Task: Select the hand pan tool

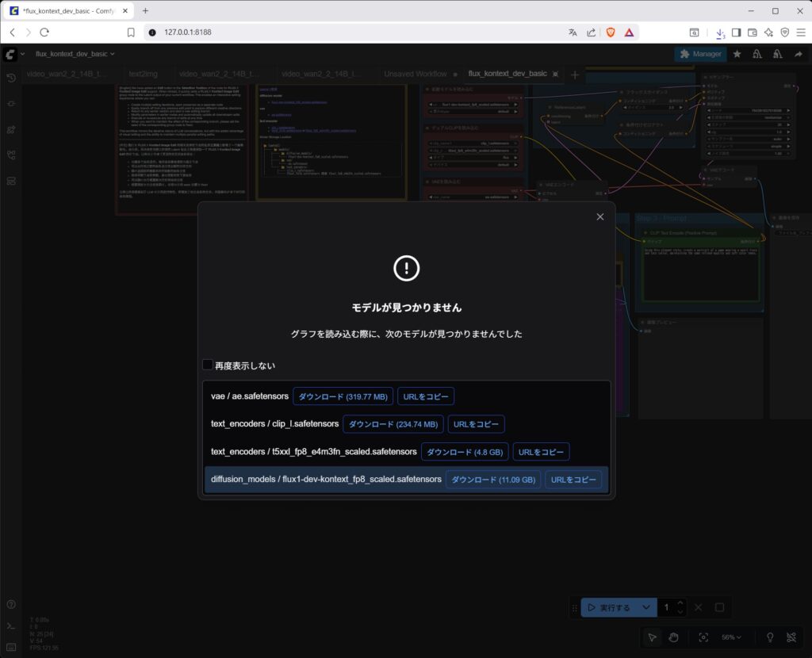Action: pyautogui.click(x=673, y=637)
